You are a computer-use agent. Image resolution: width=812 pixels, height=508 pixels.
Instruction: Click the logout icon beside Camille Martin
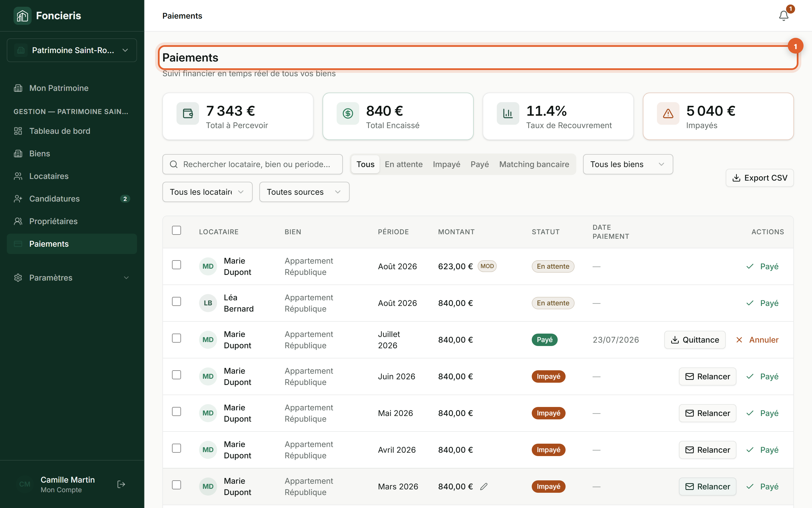pos(121,484)
